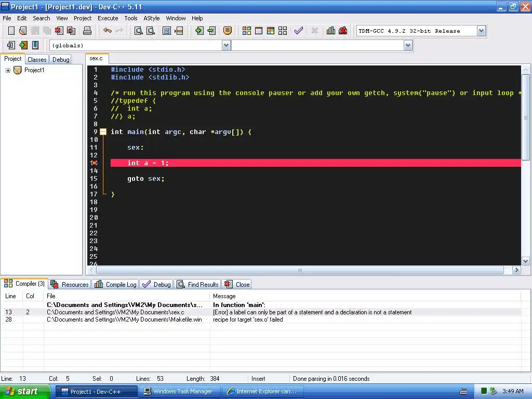Click the Windows Start button

[25, 392]
